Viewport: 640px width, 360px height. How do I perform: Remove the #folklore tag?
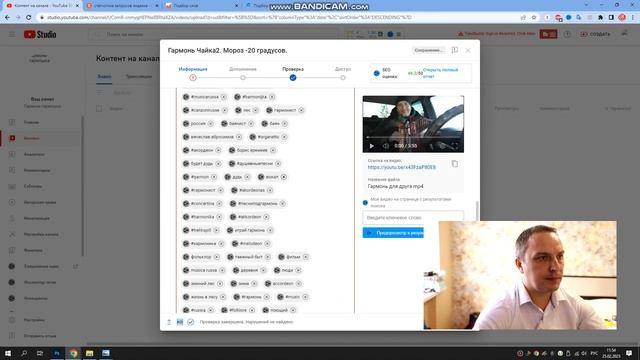252,310
